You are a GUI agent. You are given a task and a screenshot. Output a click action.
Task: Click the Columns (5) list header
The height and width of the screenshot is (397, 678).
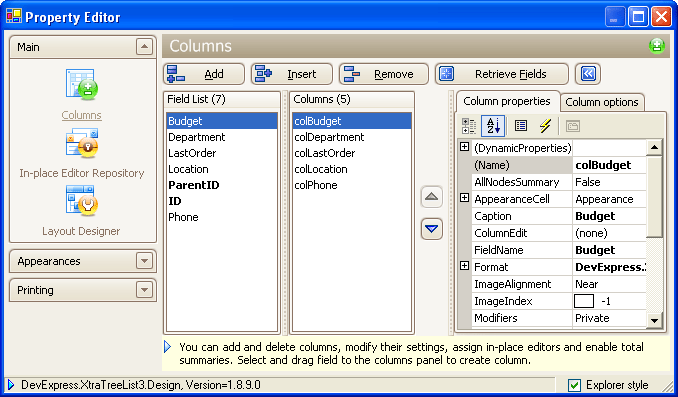352,99
